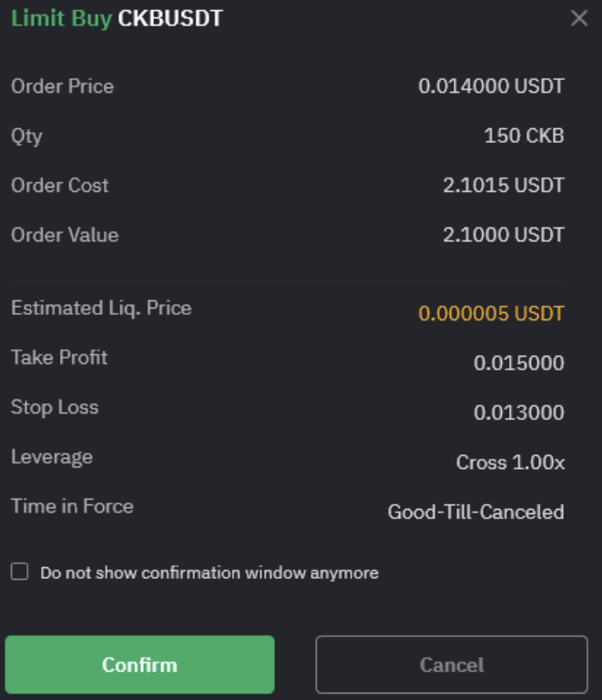Click the Good-Till-Canceled time in force value
Viewport: 602px width, 700px height.
coord(476,512)
